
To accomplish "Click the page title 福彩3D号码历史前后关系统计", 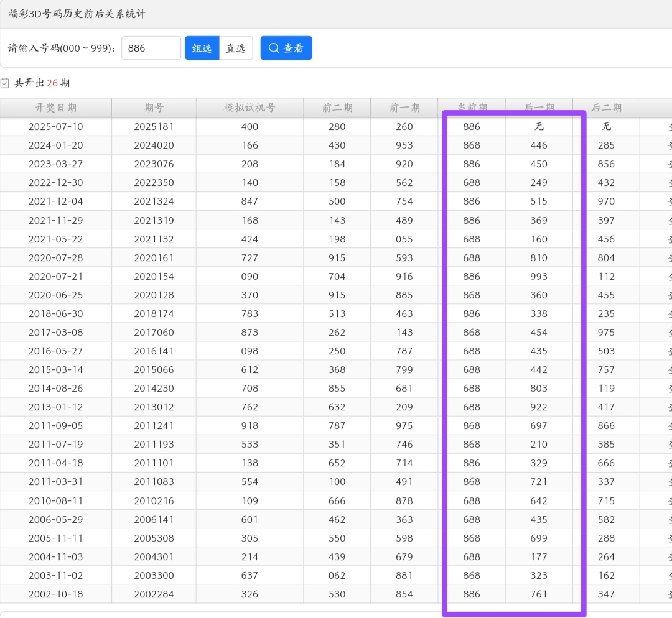I will tap(77, 14).
